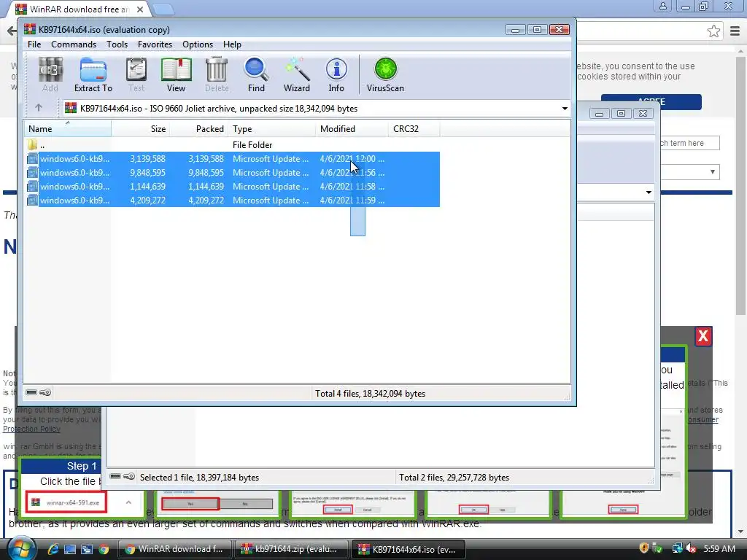Sort by the Size column header
Image resolution: width=747 pixels, height=560 pixels.
pyautogui.click(x=141, y=128)
